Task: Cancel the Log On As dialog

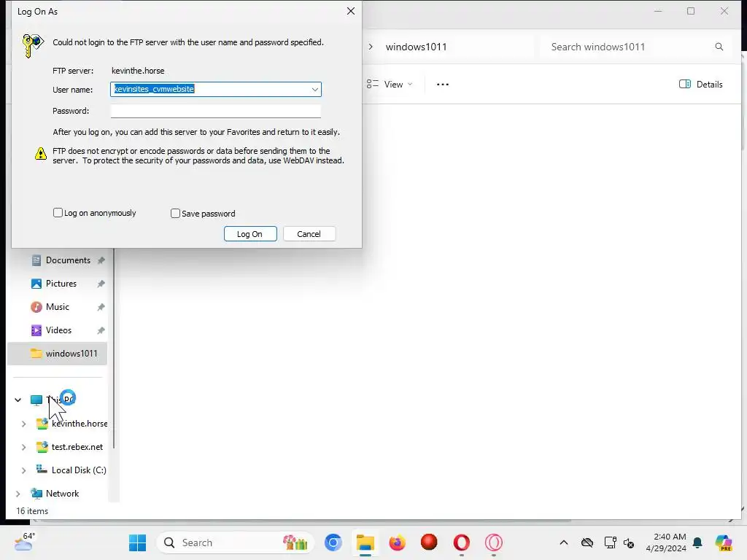Action: 309,234
